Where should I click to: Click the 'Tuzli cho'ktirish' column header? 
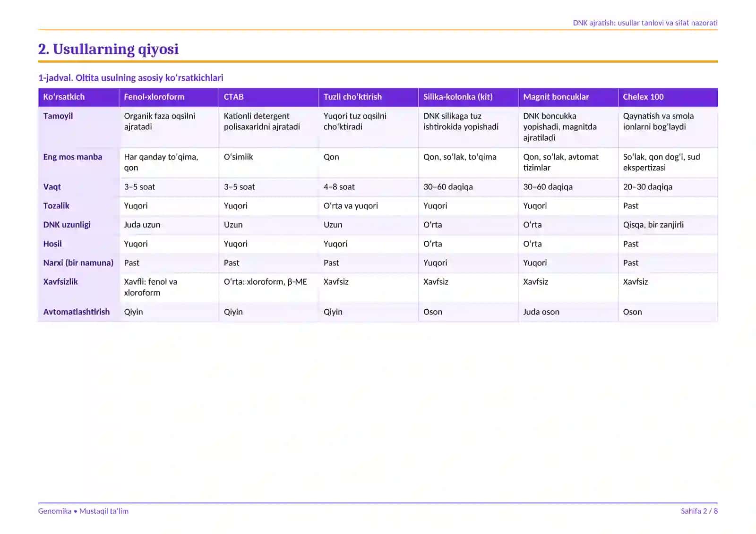(352, 97)
